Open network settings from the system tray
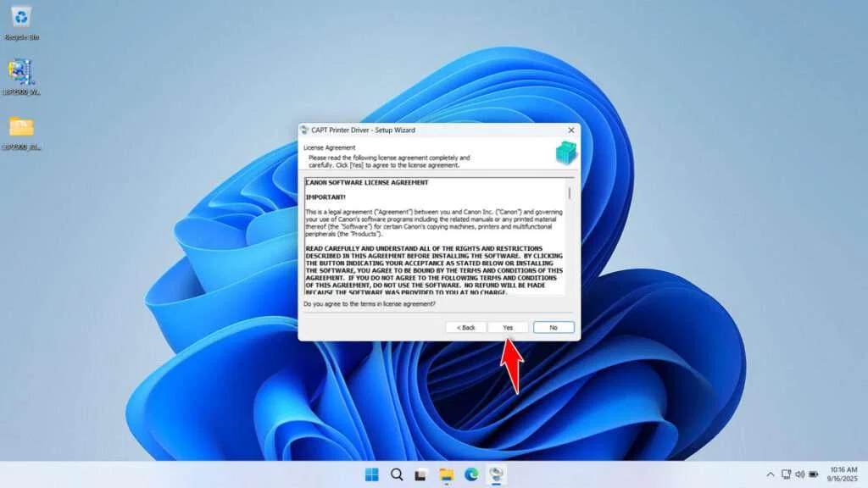 pyautogui.click(x=787, y=474)
